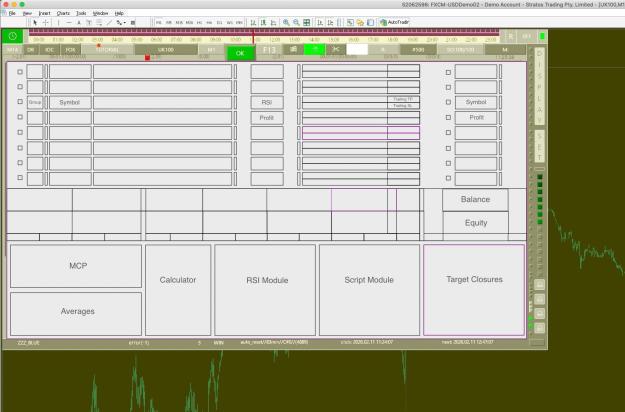Switch to the UK100 tab
The height and width of the screenshot is (412, 625).
click(166, 50)
